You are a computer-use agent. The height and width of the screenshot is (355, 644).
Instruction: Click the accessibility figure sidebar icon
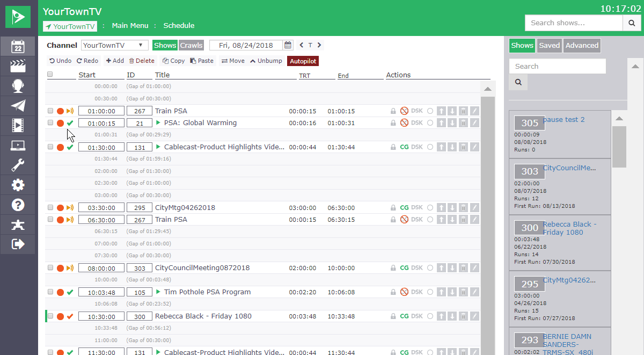click(18, 225)
